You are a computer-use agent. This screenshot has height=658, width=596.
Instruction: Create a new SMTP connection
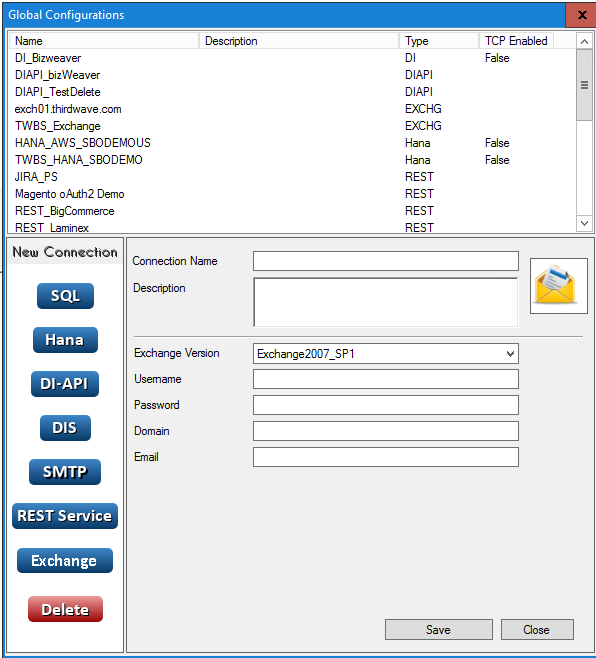pos(65,472)
